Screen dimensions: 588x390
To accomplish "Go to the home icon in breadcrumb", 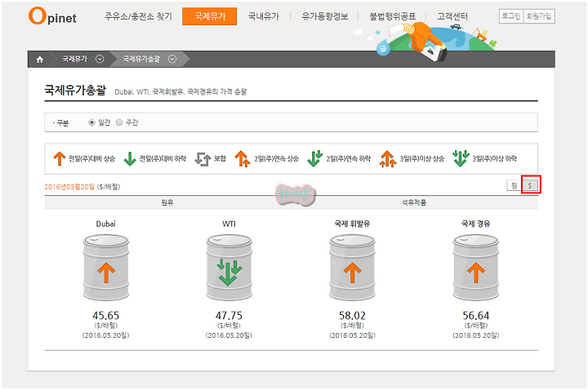I will [x=40, y=60].
